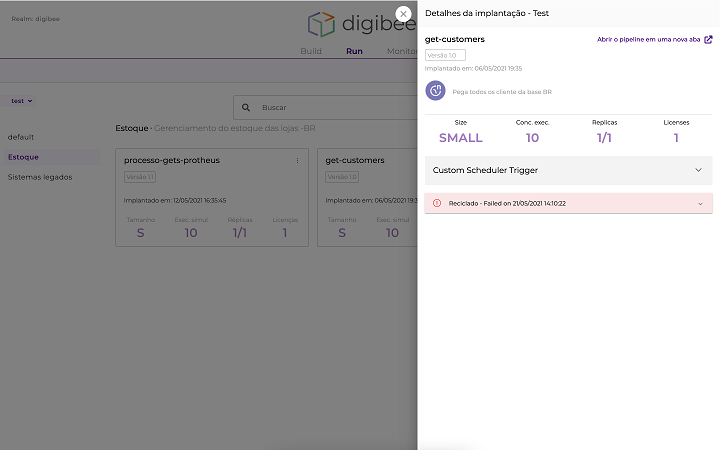Click the Versão 1.0 badge in details panel
Image resolution: width=721 pixels, height=450 pixels.
(445, 55)
